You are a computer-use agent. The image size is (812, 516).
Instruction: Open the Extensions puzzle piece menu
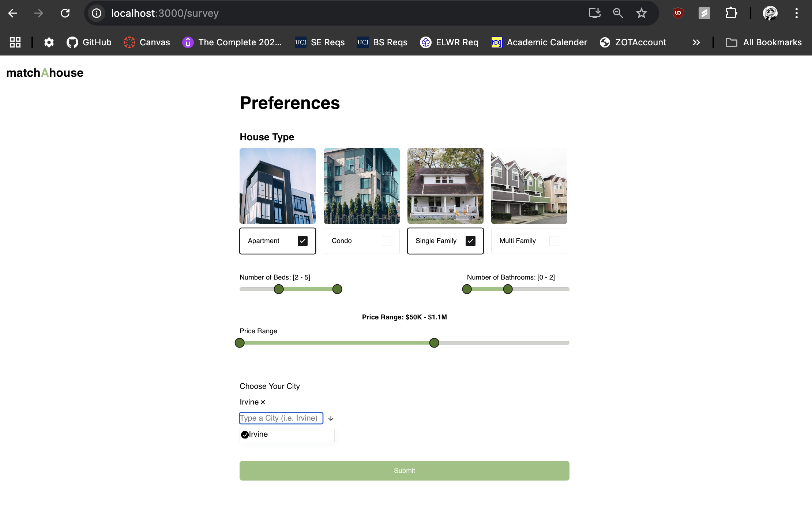point(730,14)
